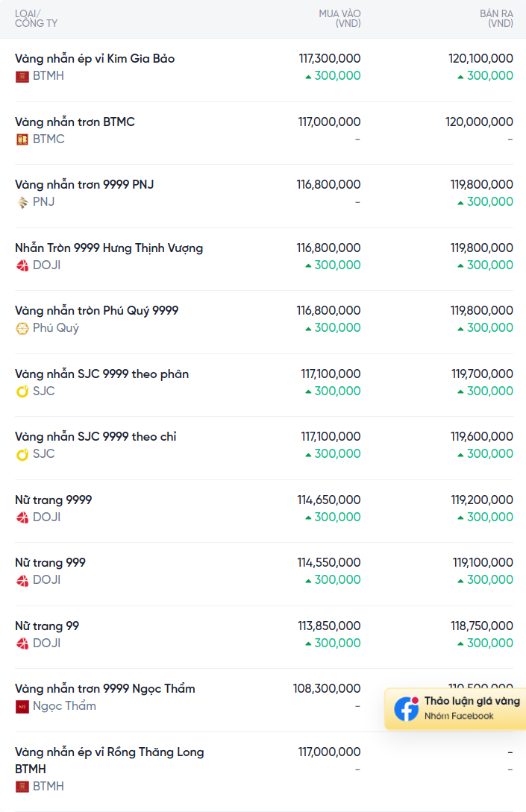Click the PNJ brand logo icon
Screen dimensions: 526x812
pos(22,203)
